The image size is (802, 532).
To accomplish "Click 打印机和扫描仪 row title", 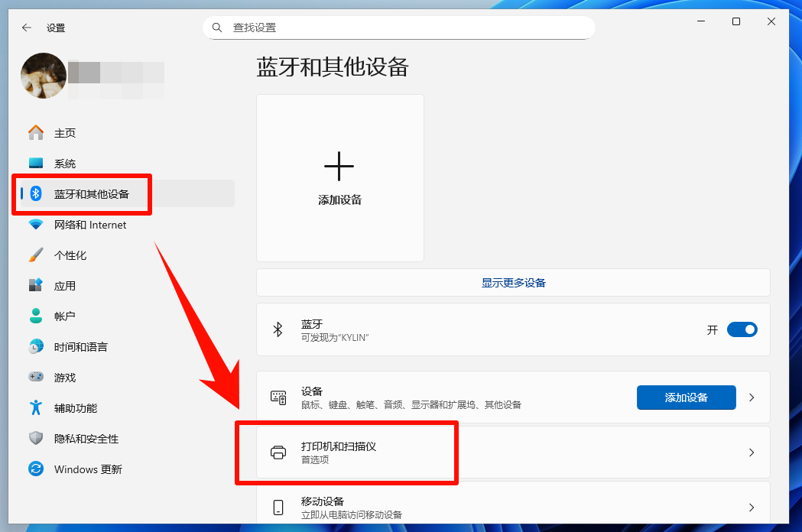I will (339, 446).
